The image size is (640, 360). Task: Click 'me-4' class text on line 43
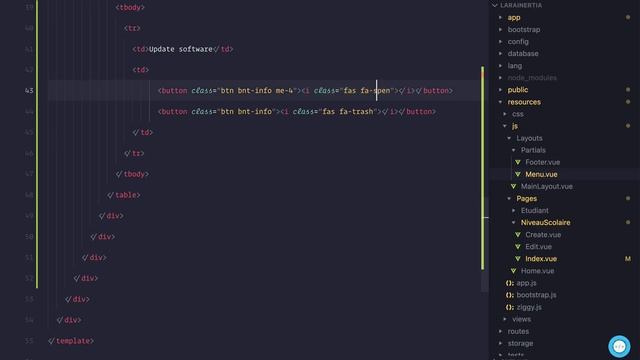point(284,91)
